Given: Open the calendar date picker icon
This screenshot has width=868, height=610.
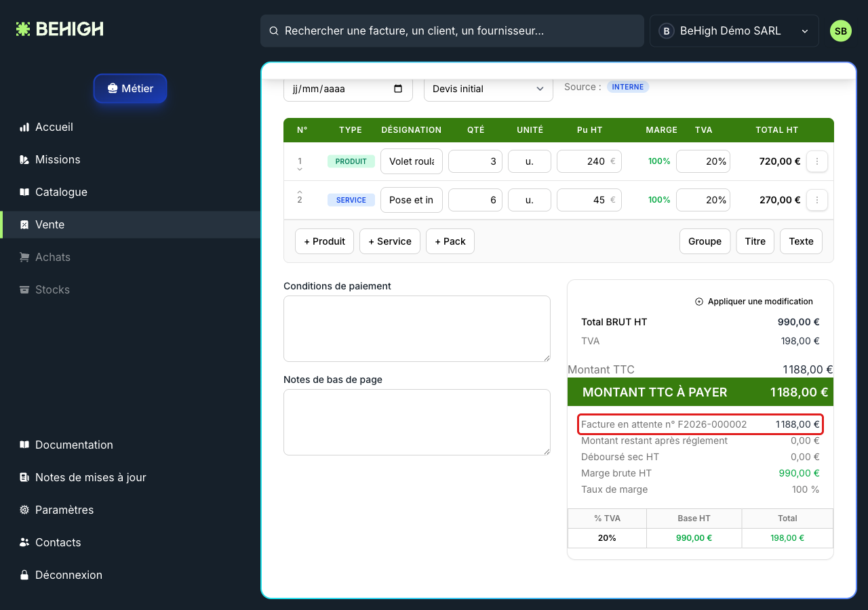Looking at the screenshot, I should coord(398,89).
